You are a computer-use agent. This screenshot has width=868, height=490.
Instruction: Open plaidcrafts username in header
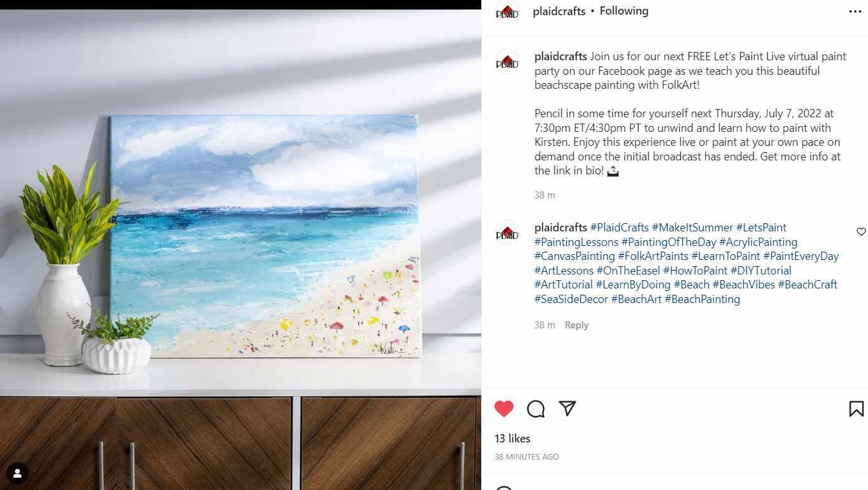click(559, 11)
